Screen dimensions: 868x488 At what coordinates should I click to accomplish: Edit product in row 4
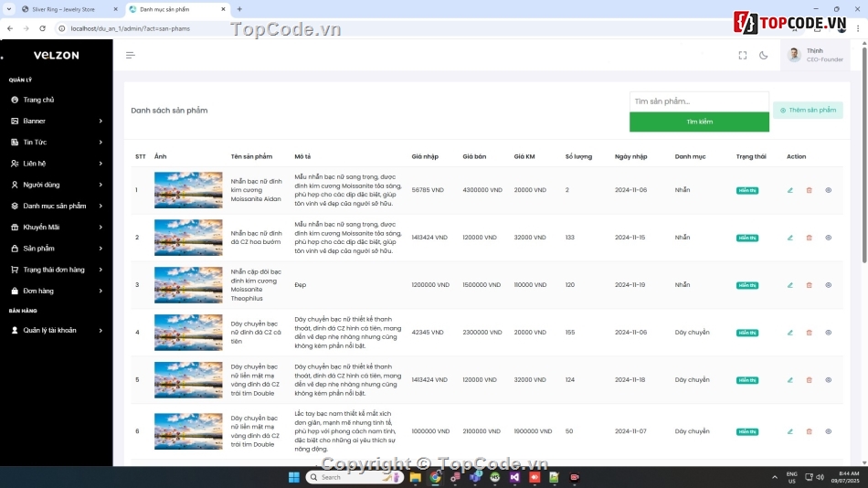tap(790, 333)
